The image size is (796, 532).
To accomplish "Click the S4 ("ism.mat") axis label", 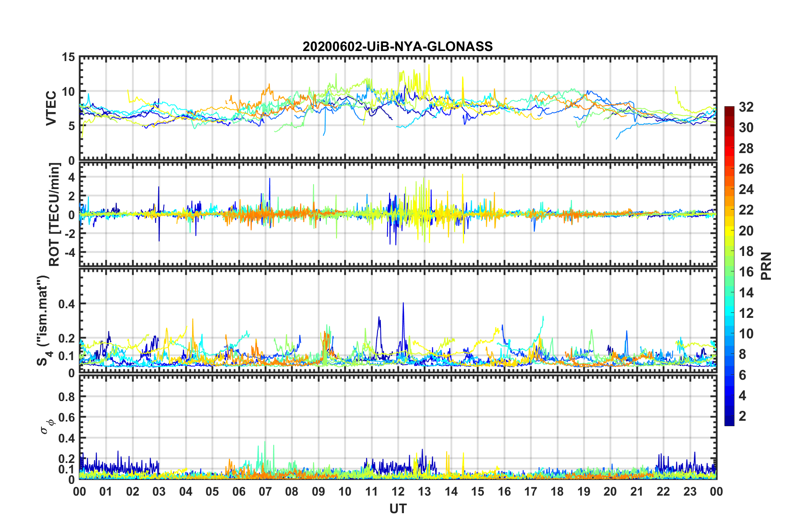I will click(44, 320).
